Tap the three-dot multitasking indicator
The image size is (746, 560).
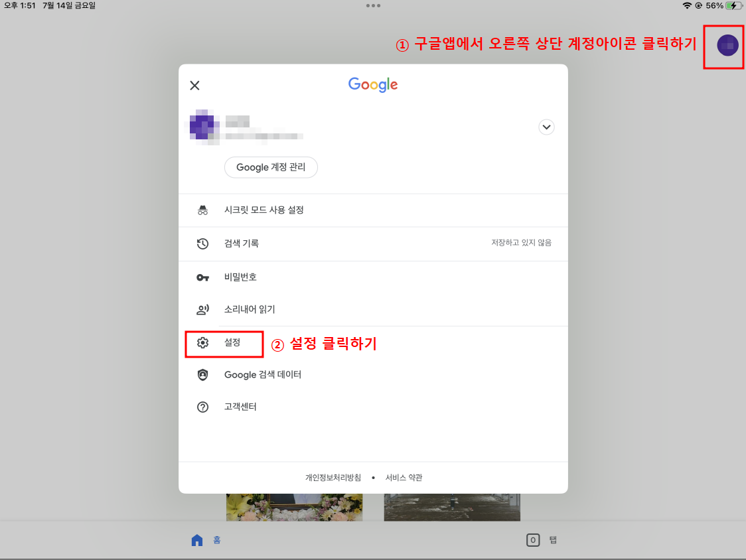pos(373,6)
